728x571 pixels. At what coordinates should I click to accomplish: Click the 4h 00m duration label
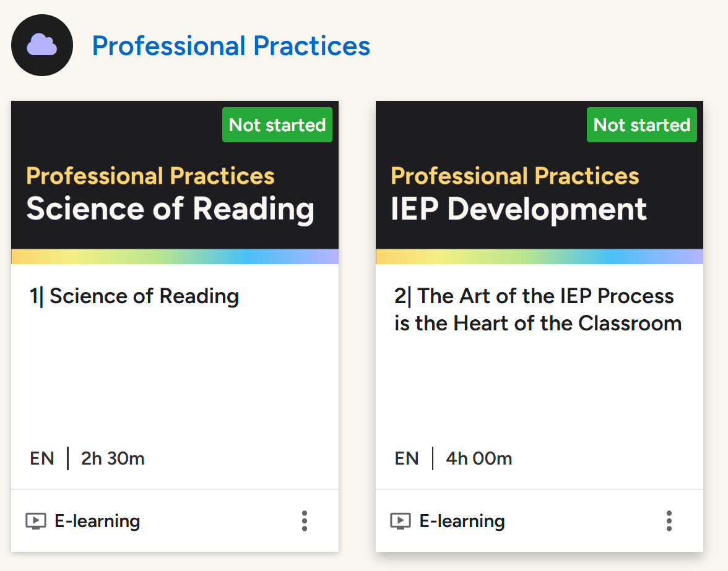pyautogui.click(x=479, y=458)
